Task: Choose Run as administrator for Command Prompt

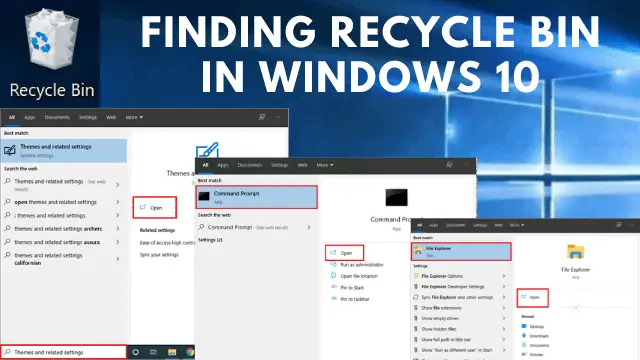Action: point(362,264)
